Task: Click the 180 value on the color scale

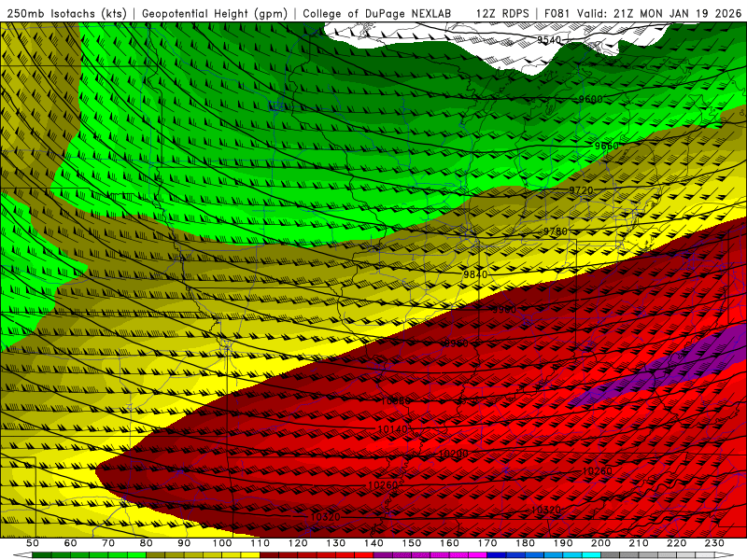Action: coord(525,543)
